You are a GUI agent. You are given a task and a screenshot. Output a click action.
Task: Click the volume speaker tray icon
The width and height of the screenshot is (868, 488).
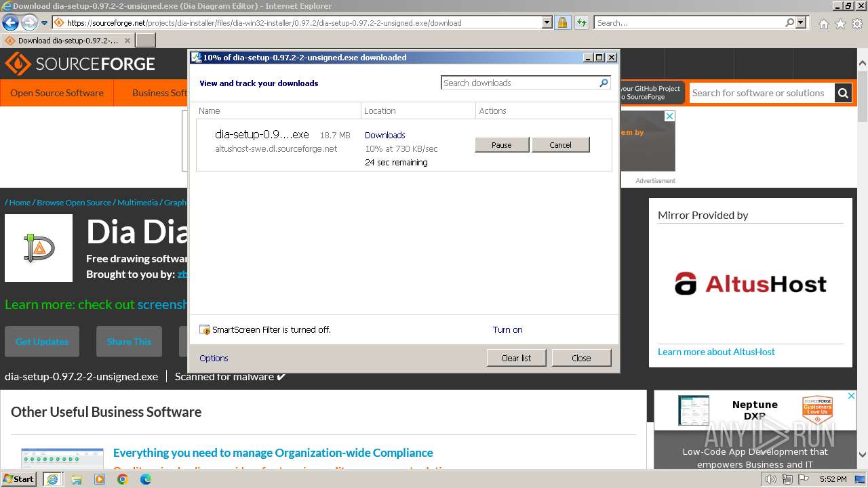click(771, 479)
